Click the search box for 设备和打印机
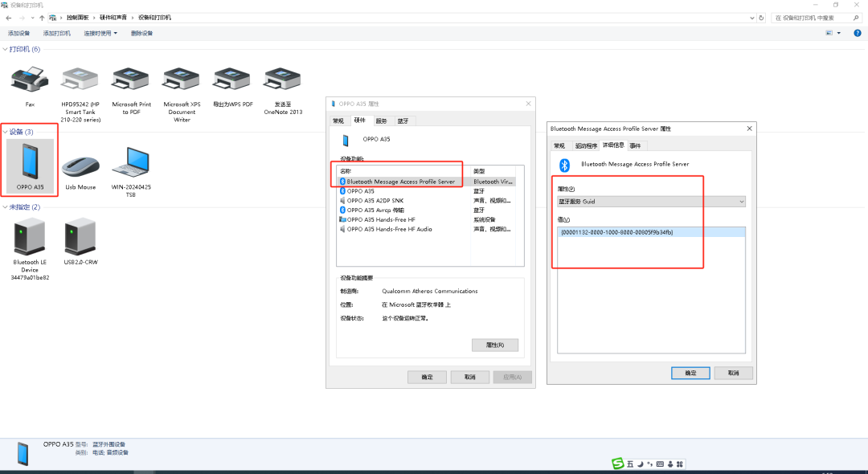The image size is (868, 474). (816, 17)
